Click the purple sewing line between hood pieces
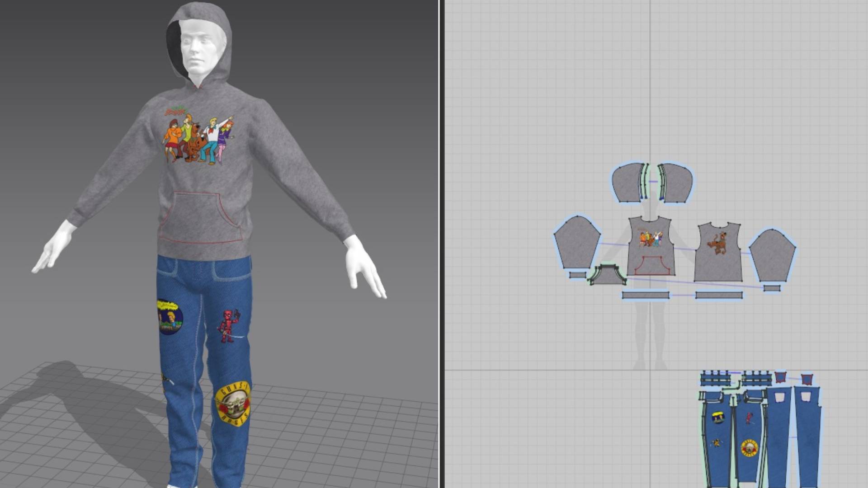 (653, 182)
